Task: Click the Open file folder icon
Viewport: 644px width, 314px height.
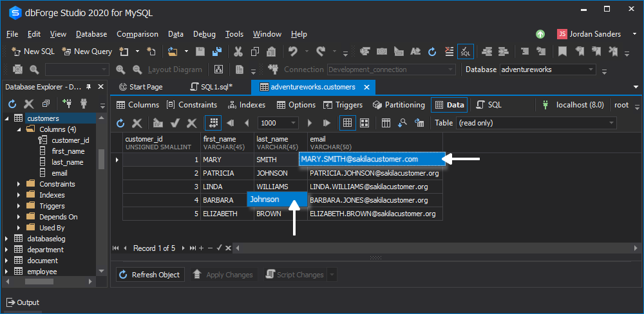Action: tap(173, 51)
